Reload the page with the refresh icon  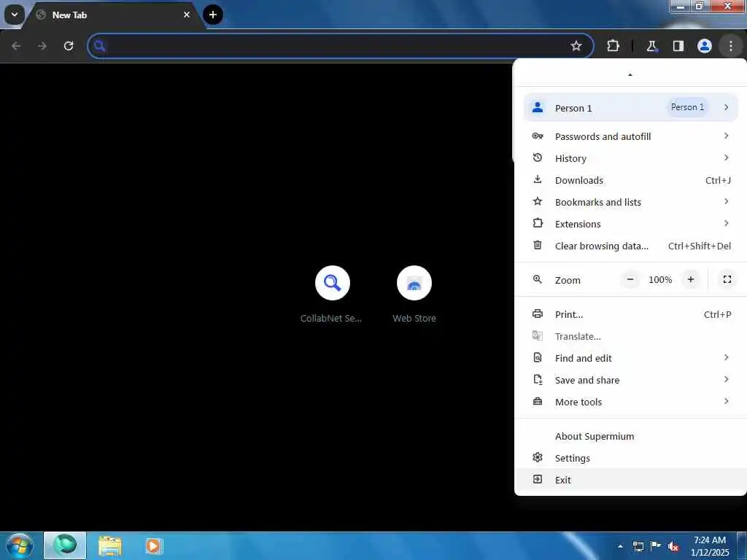69,46
